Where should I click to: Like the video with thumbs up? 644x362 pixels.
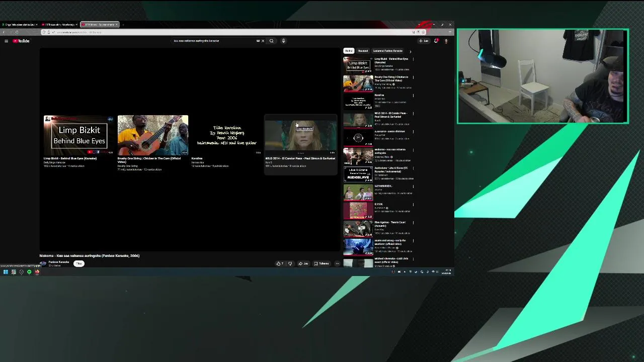pyautogui.click(x=280, y=263)
